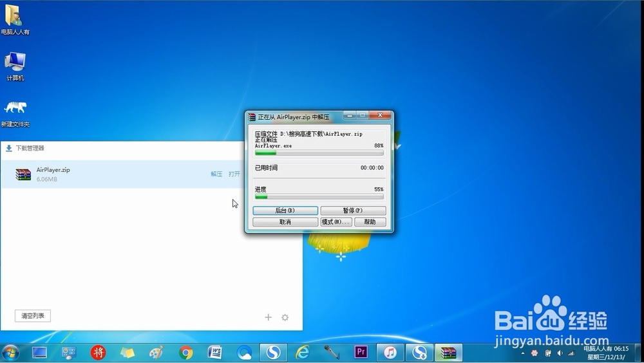Click 解压 link for AirPlayer.zip
The height and width of the screenshot is (363, 644).
tap(216, 174)
